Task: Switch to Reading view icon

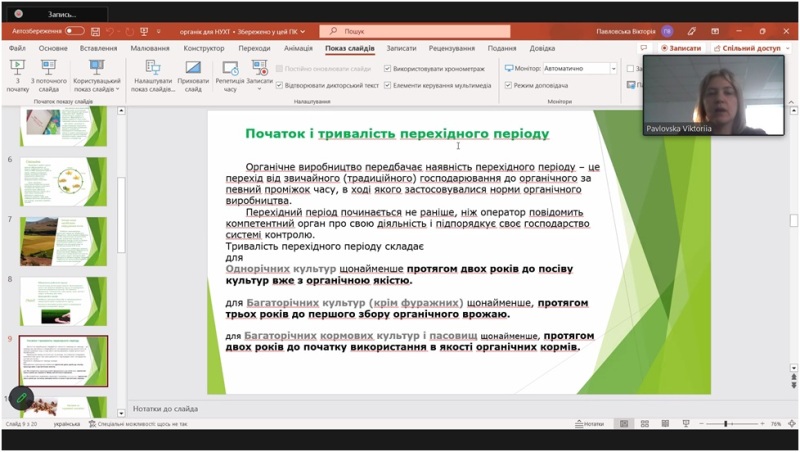Action: tap(665, 423)
